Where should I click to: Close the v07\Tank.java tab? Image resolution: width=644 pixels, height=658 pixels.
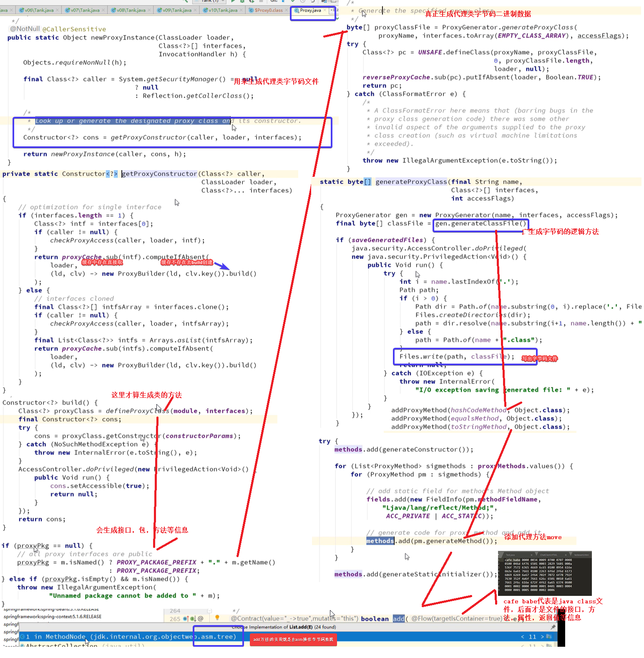104,10
